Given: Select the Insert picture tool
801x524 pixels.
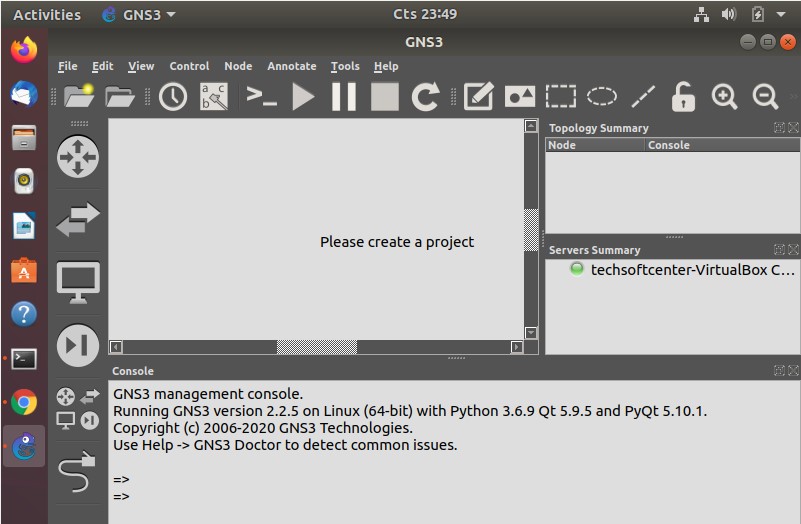Looking at the screenshot, I should [520, 97].
